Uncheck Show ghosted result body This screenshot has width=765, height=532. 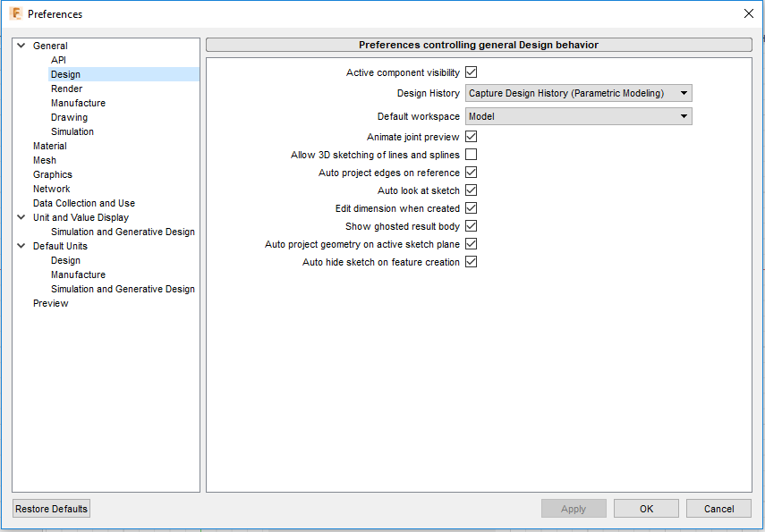(x=471, y=226)
